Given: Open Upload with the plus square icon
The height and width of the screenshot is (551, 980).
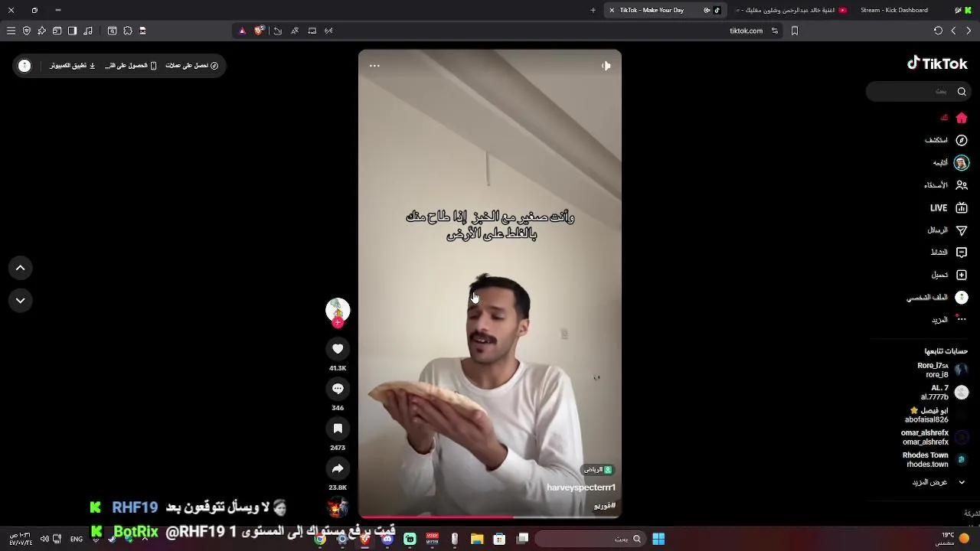Looking at the screenshot, I should [x=962, y=275].
